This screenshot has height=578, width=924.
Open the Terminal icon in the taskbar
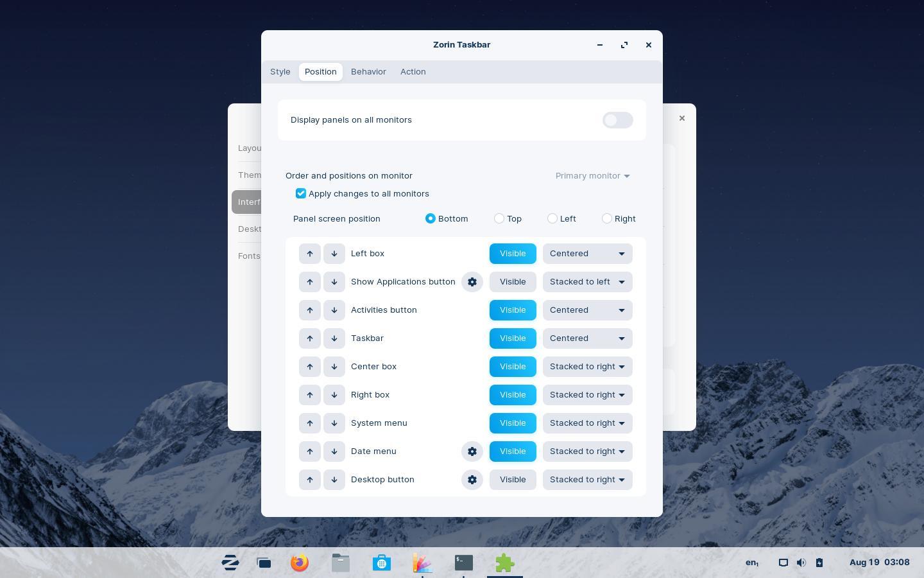coord(464,563)
